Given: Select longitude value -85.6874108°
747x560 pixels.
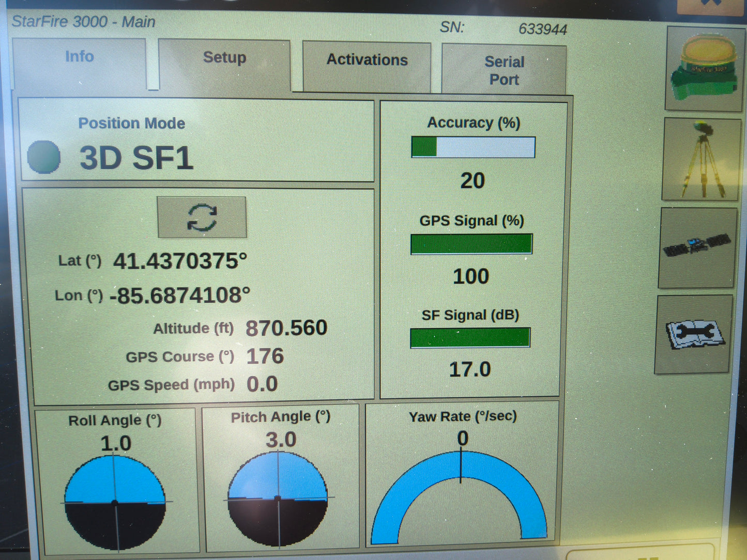Looking at the screenshot, I should (x=180, y=295).
